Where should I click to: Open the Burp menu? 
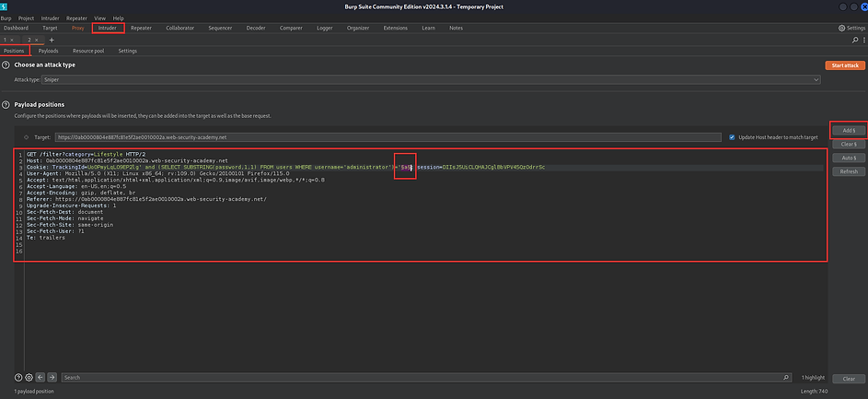pyautogui.click(x=6, y=18)
